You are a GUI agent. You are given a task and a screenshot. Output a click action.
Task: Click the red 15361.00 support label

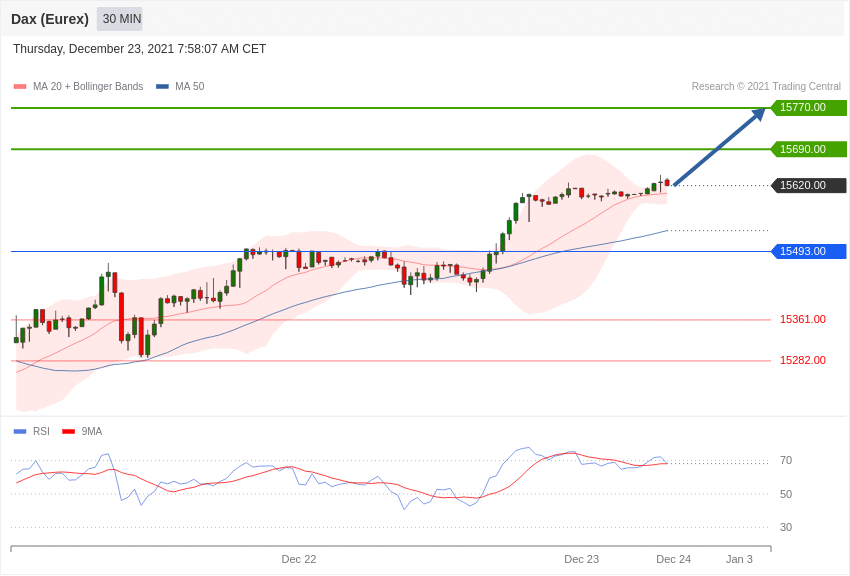(x=803, y=319)
